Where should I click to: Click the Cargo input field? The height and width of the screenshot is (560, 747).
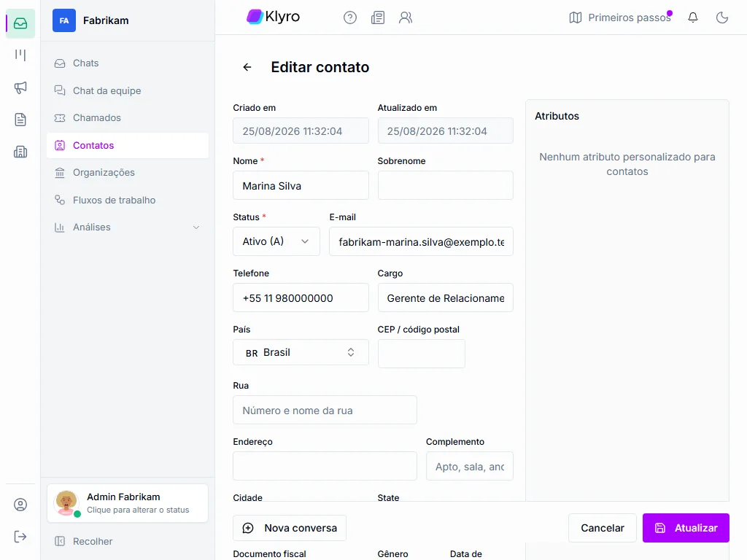tap(446, 297)
